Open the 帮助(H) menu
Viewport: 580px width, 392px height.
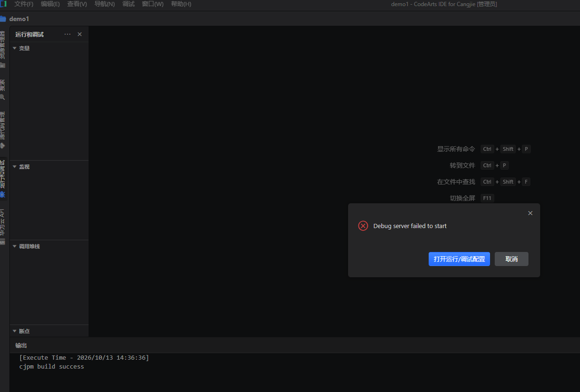pyautogui.click(x=181, y=4)
